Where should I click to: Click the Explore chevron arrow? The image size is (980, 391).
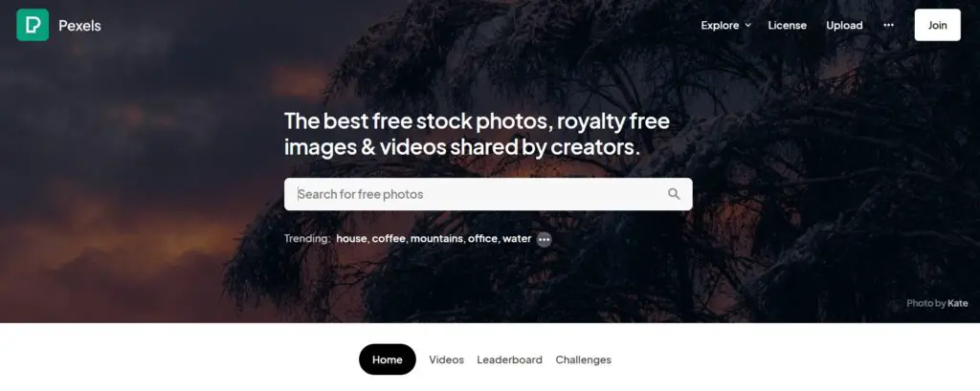tap(747, 26)
